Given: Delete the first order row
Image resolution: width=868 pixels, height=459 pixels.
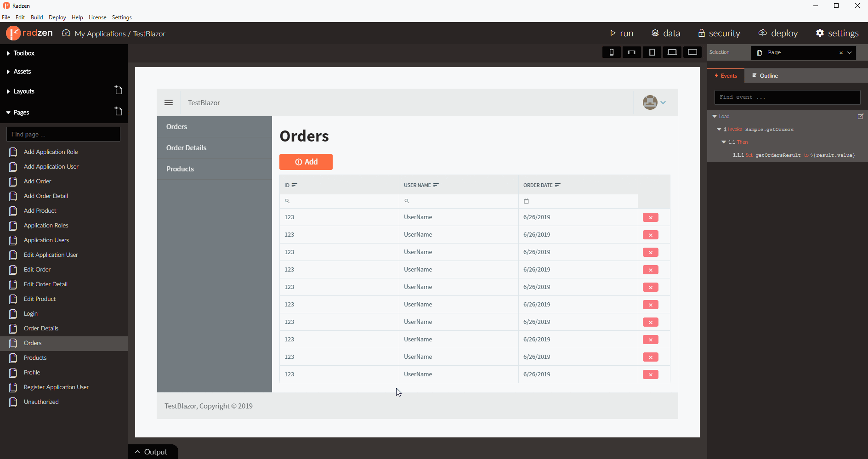Looking at the screenshot, I should coord(651,217).
